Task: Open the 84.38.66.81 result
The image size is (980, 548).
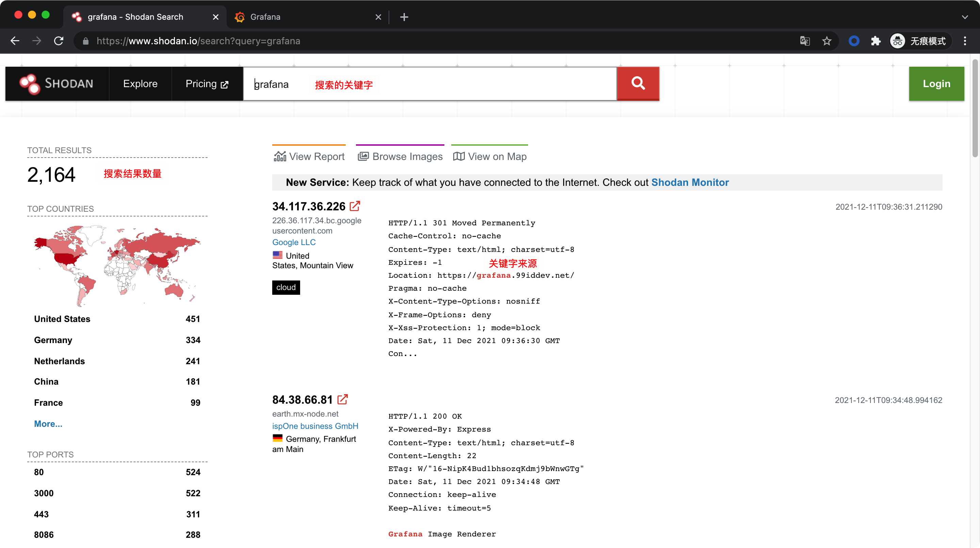Action: tap(303, 399)
